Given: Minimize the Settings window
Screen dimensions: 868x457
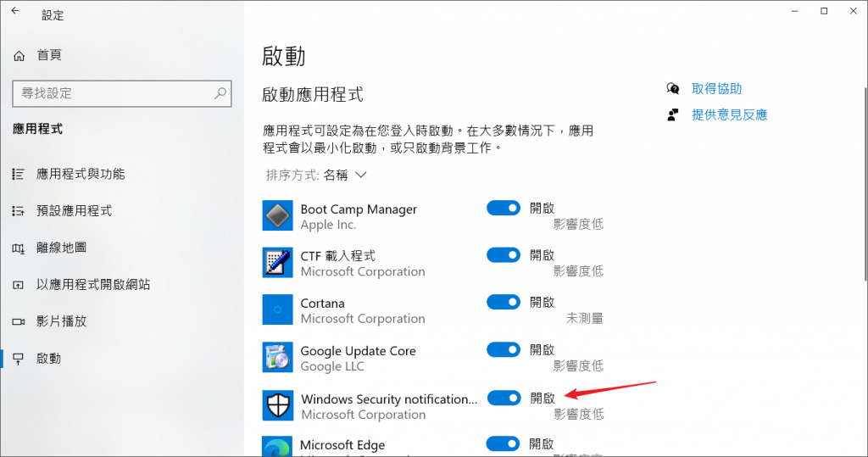Looking at the screenshot, I should tap(795, 11).
